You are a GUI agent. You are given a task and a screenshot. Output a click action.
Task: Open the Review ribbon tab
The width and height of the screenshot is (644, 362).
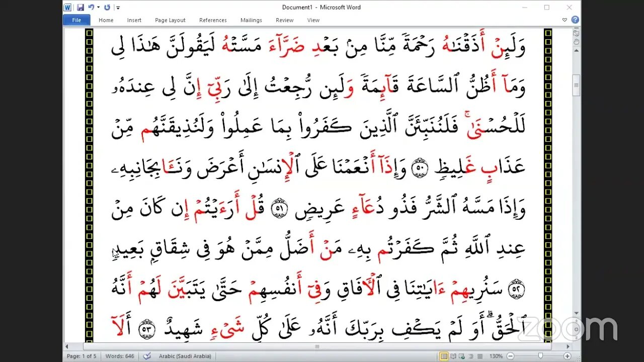(285, 20)
